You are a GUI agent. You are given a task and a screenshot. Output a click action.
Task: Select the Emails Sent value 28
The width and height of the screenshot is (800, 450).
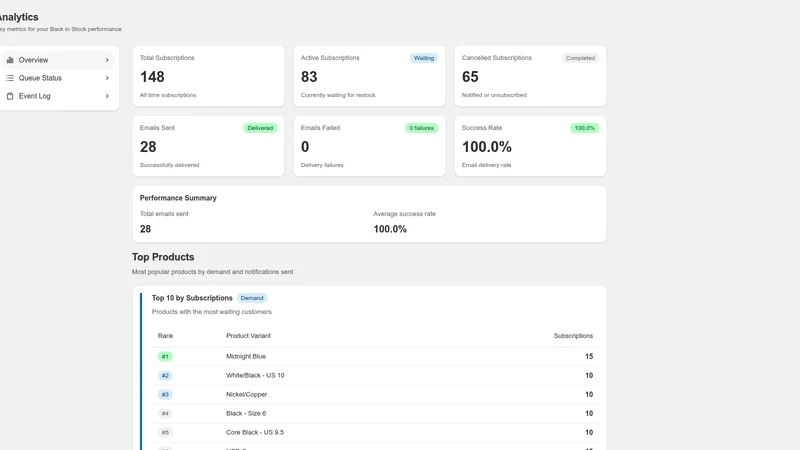point(148,147)
